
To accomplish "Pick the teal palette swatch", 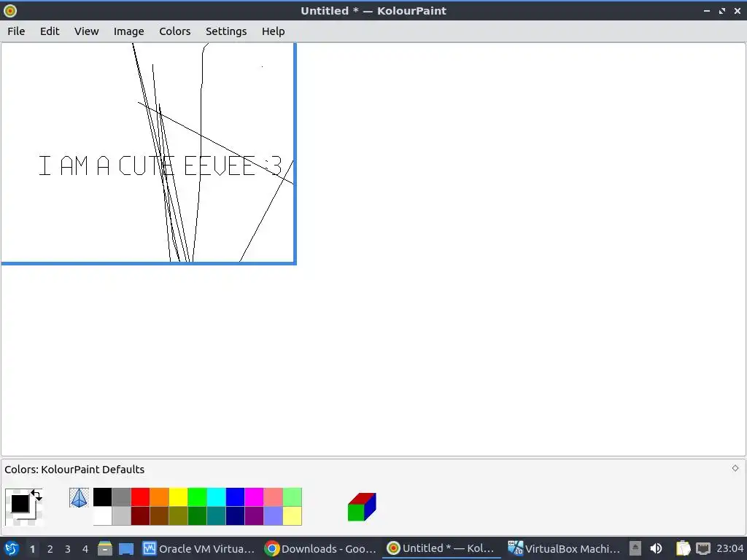I will [x=216, y=516].
